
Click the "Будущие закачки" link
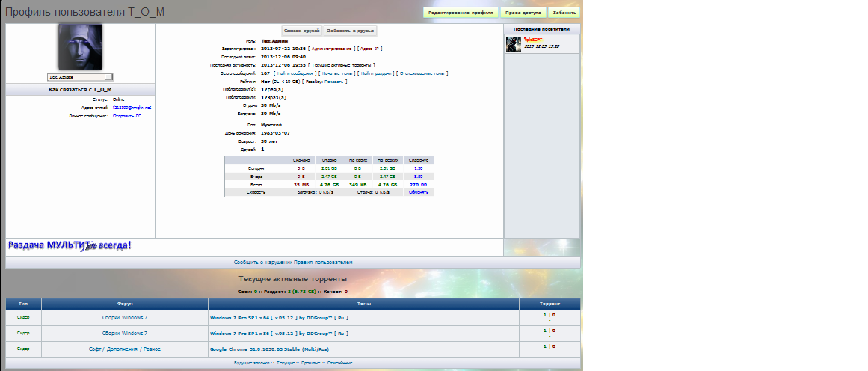(x=252, y=364)
